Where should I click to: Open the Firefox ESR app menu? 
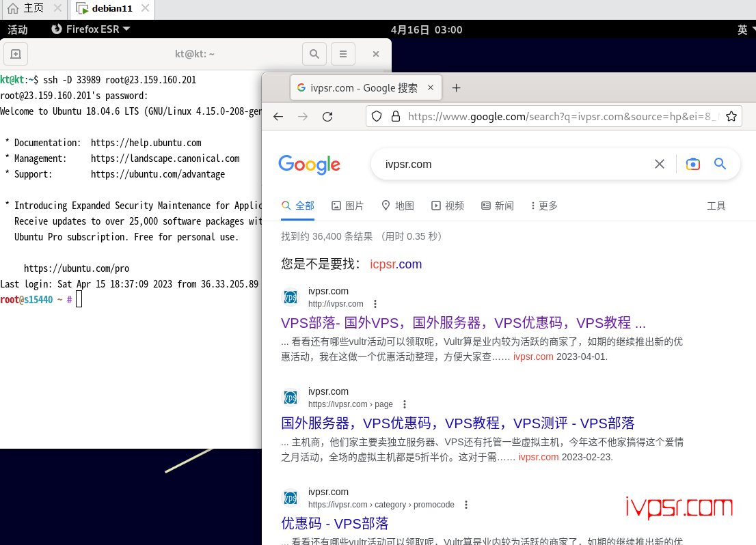tap(91, 29)
